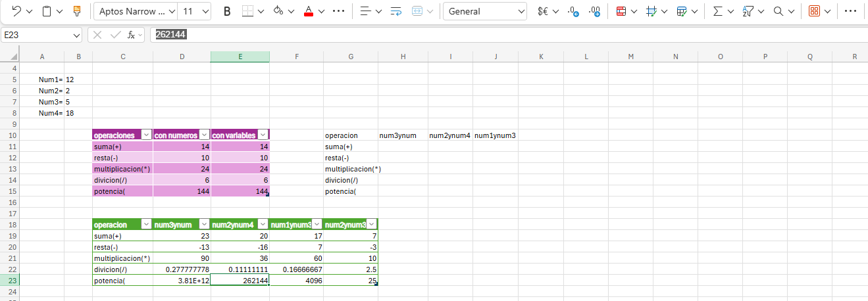Activate the Format Painter brush
The height and width of the screenshot is (301, 868).
(77, 11)
